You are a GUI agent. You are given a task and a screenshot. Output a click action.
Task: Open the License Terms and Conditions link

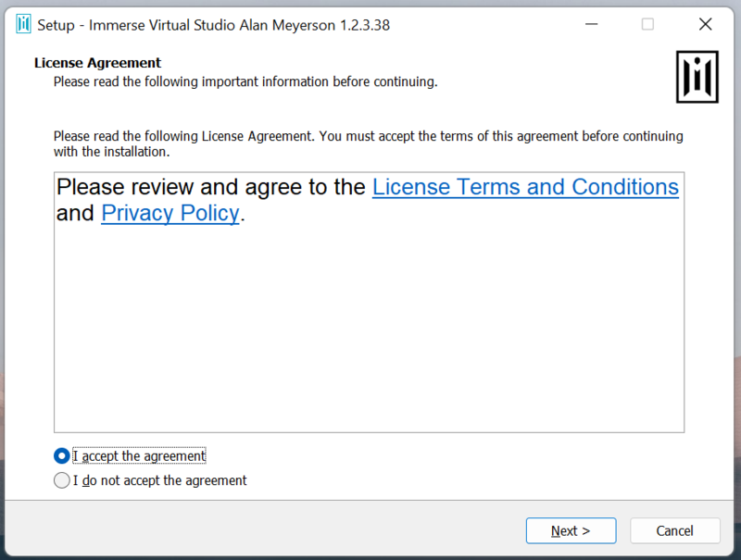[x=525, y=187]
